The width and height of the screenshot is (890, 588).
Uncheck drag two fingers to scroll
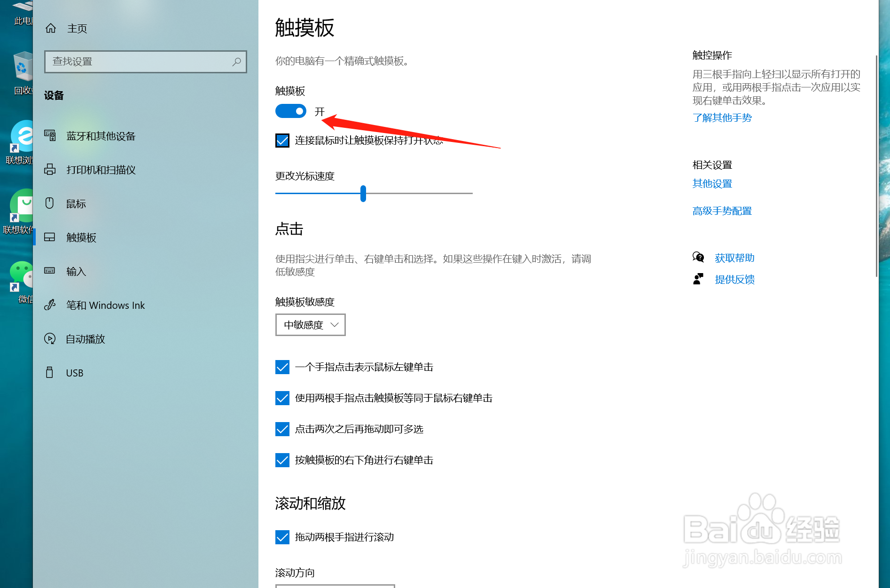(282, 537)
